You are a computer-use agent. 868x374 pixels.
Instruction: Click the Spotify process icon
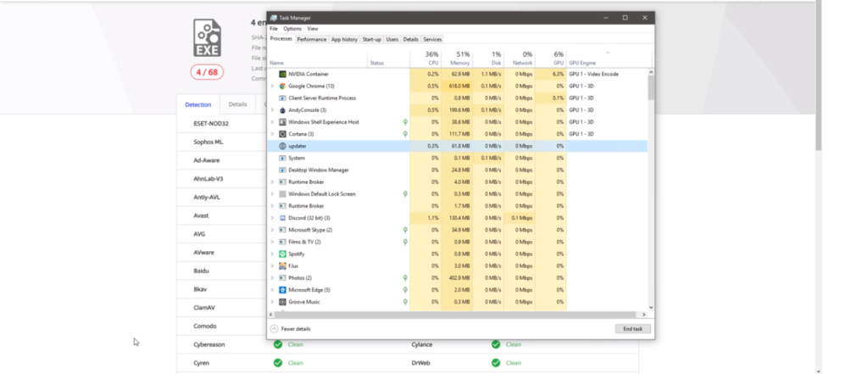coord(282,254)
